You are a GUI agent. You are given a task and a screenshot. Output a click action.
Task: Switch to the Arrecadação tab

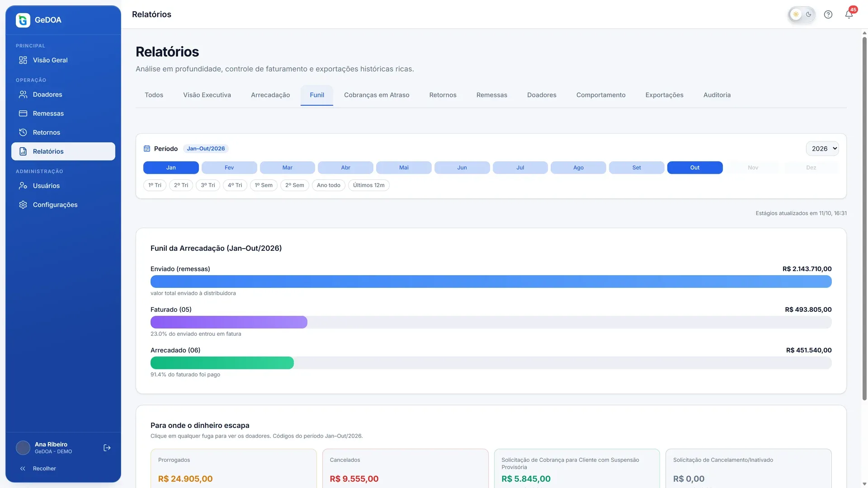pyautogui.click(x=270, y=95)
